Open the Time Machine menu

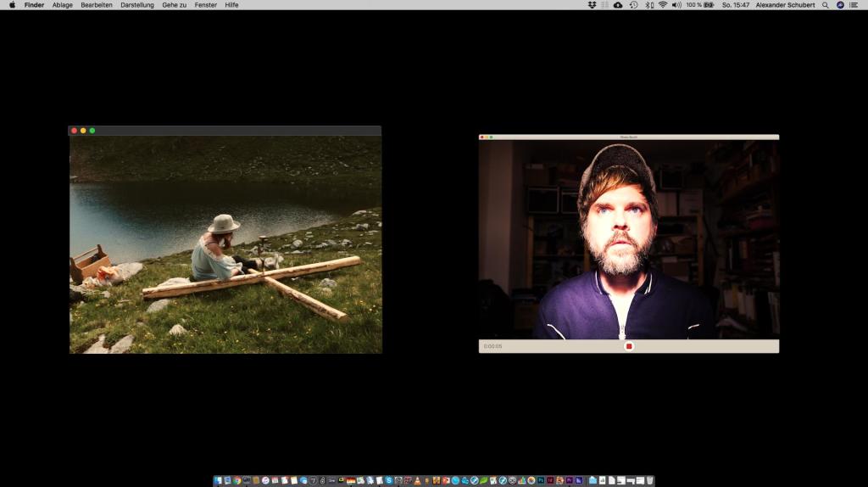633,5
